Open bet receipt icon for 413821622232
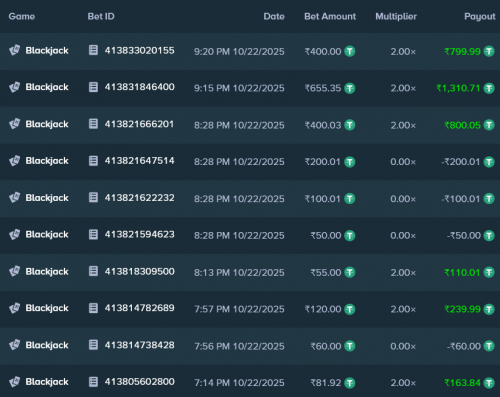Viewport: 500px width, 397px height. pyautogui.click(x=93, y=198)
